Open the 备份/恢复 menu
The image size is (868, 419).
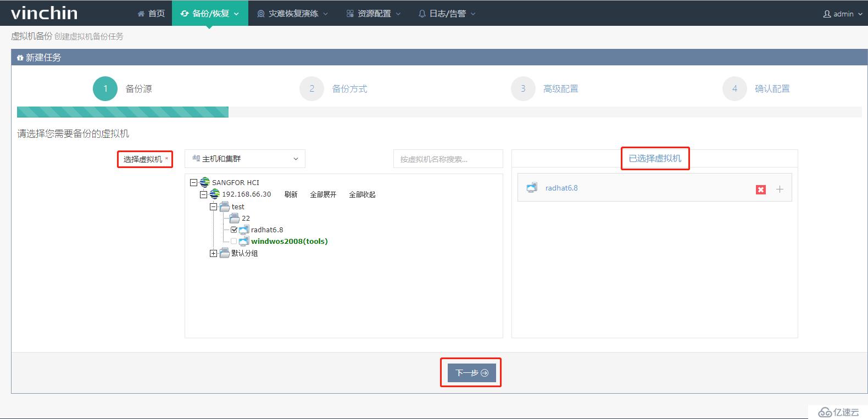[210, 13]
